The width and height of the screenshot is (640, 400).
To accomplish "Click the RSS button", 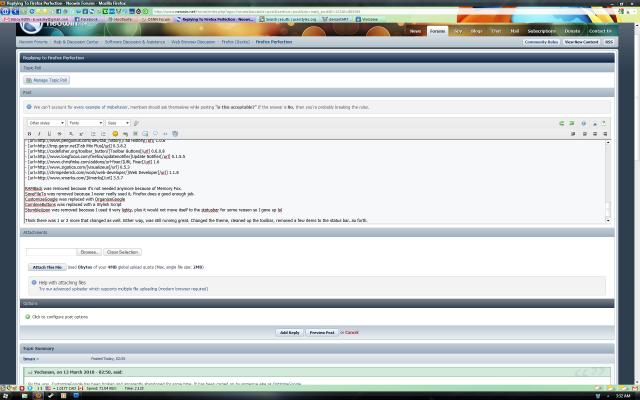I will click(x=609, y=42).
